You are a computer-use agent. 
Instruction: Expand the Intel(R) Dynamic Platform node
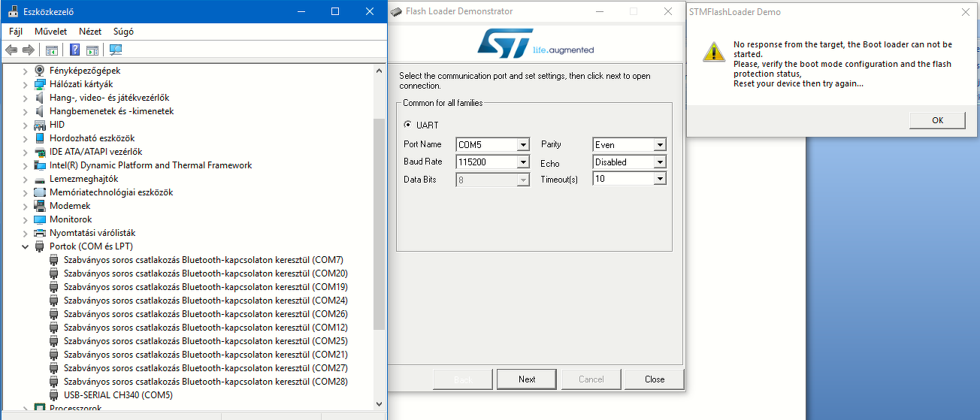click(x=25, y=165)
